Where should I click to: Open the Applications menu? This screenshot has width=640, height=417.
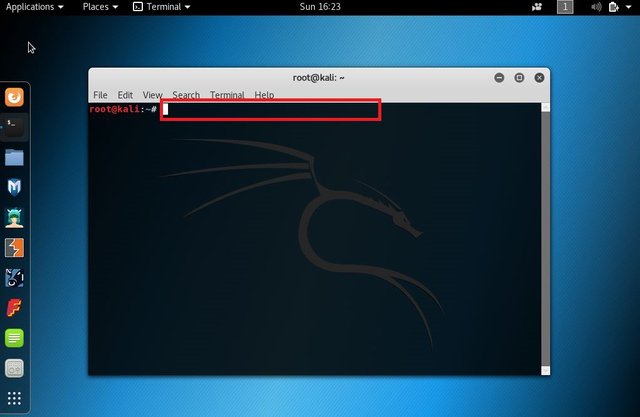tap(34, 7)
